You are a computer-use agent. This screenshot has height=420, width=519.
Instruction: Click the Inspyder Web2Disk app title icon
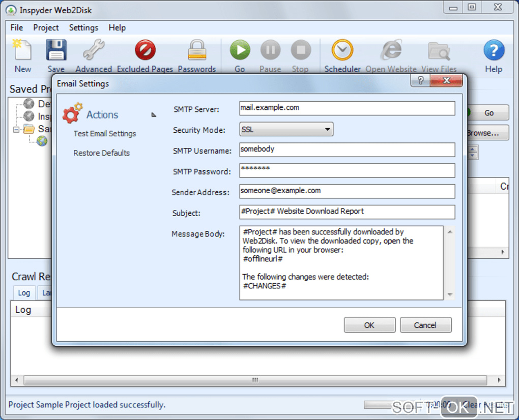click(x=11, y=10)
